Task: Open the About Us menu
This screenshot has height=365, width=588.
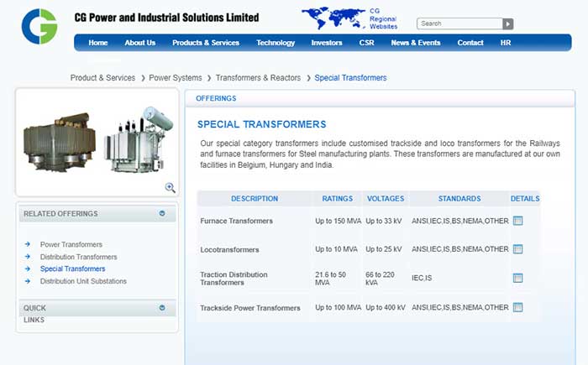Action: tap(140, 43)
